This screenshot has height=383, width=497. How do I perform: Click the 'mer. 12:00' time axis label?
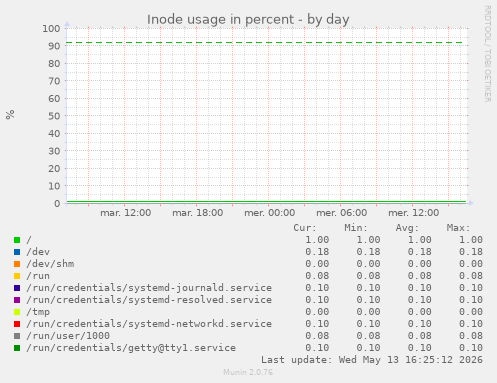[x=414, y=213]
